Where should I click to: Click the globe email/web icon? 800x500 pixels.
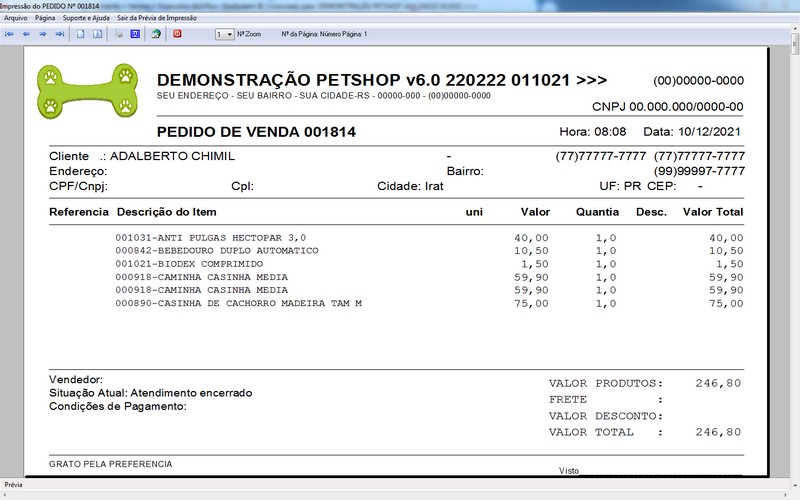[x=156, y=34]
